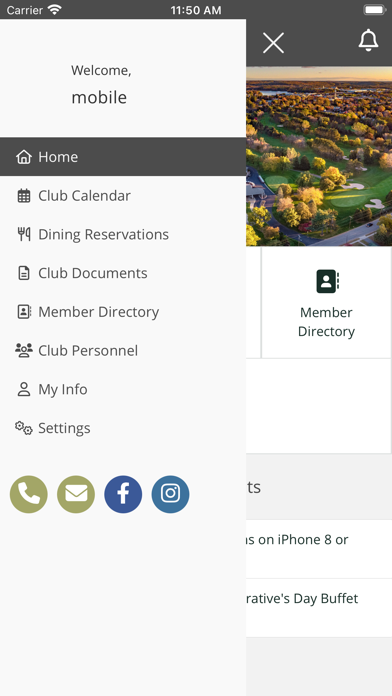Select Home menu item
Viewport: 392px width, 696px height.
(x=123, y=157)
